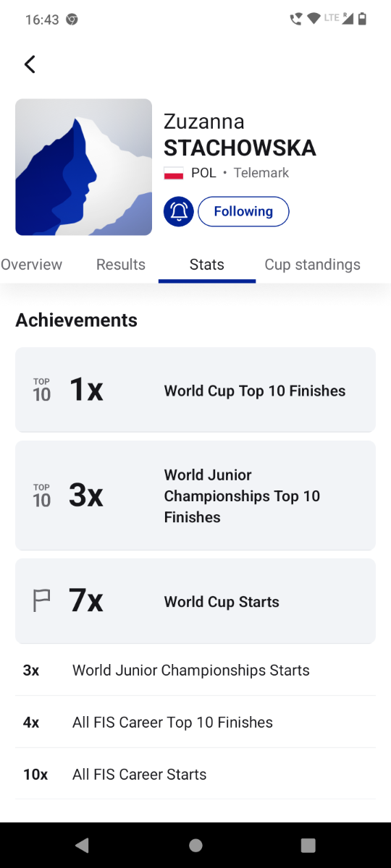391x868 pixels.
Task: Tap the notification bell icon
Action: point(178,211)
